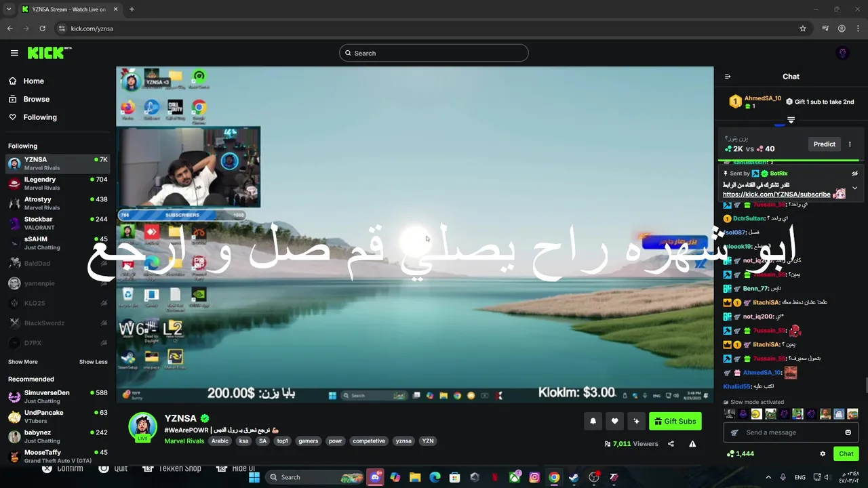The width and height of the screenshot is (868, 488).
Task: Open the emoji picker in message box
Action: pyautogui.click(x=848, y=432)
